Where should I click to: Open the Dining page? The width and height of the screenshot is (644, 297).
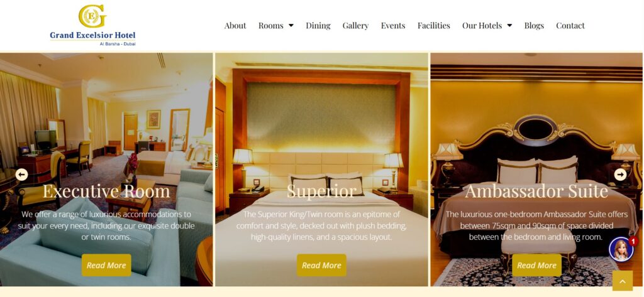tap(318, 26)
